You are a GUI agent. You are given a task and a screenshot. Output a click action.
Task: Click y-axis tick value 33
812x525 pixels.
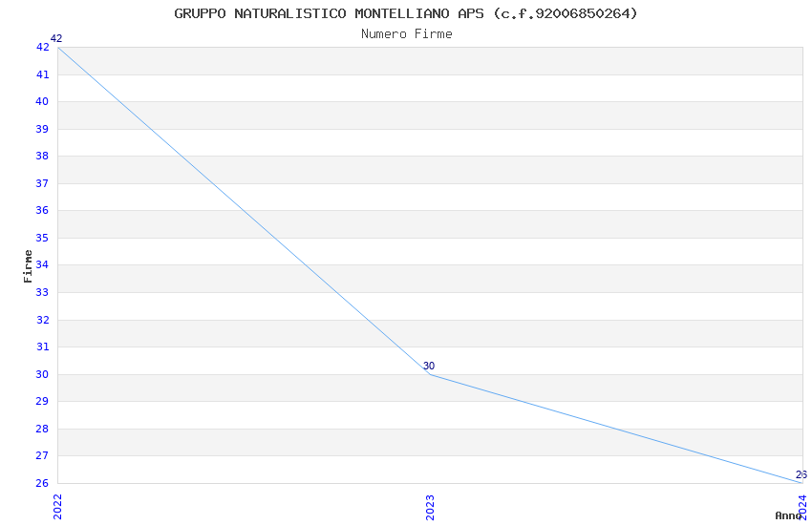(x=42, y=292)
